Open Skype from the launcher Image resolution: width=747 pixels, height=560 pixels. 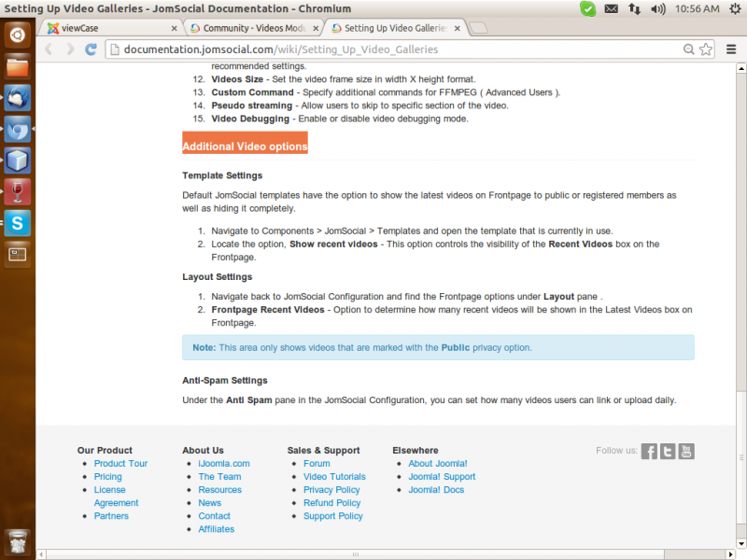18,223
